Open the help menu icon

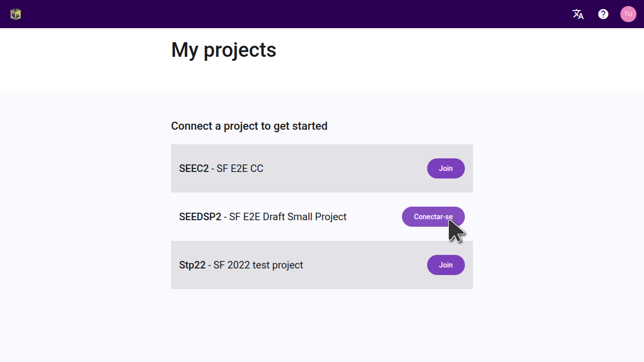coord(603,14)
